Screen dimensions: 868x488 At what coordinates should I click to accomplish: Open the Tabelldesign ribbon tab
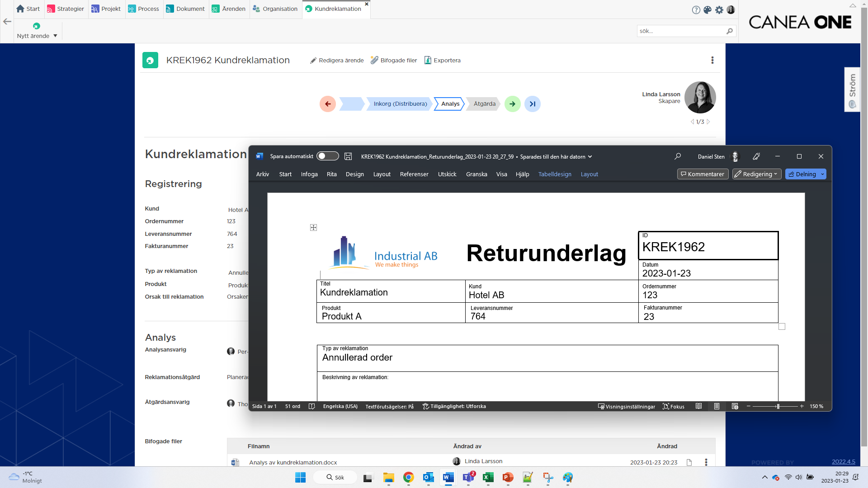(555, 174)
